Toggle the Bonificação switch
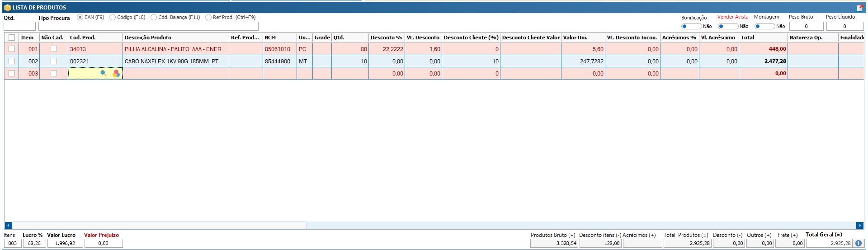 [x=691, y=26]
